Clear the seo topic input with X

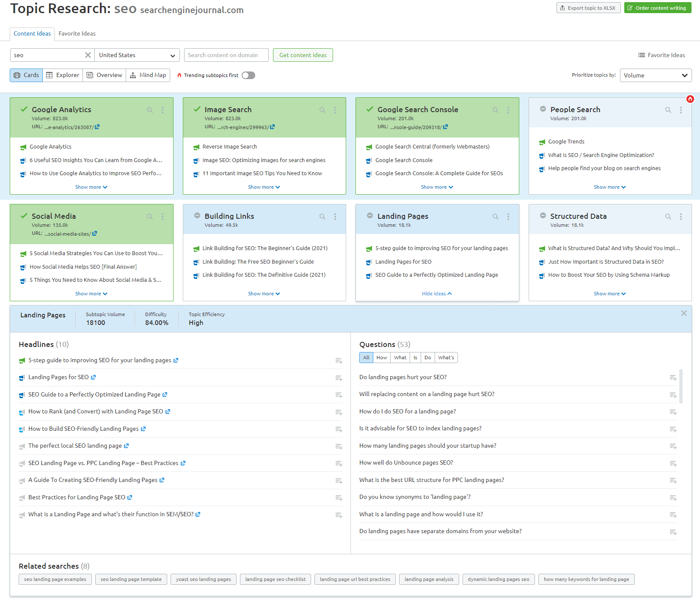click(88, 55)
